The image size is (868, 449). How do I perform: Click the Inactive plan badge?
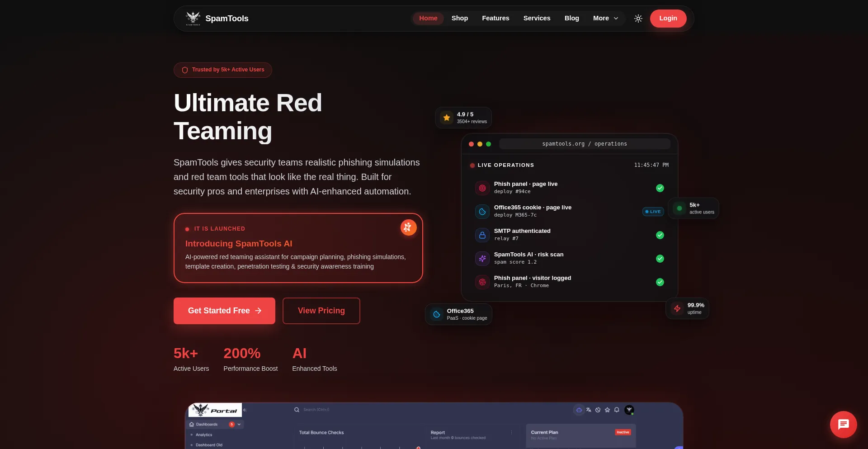click(x=623, y=432)
